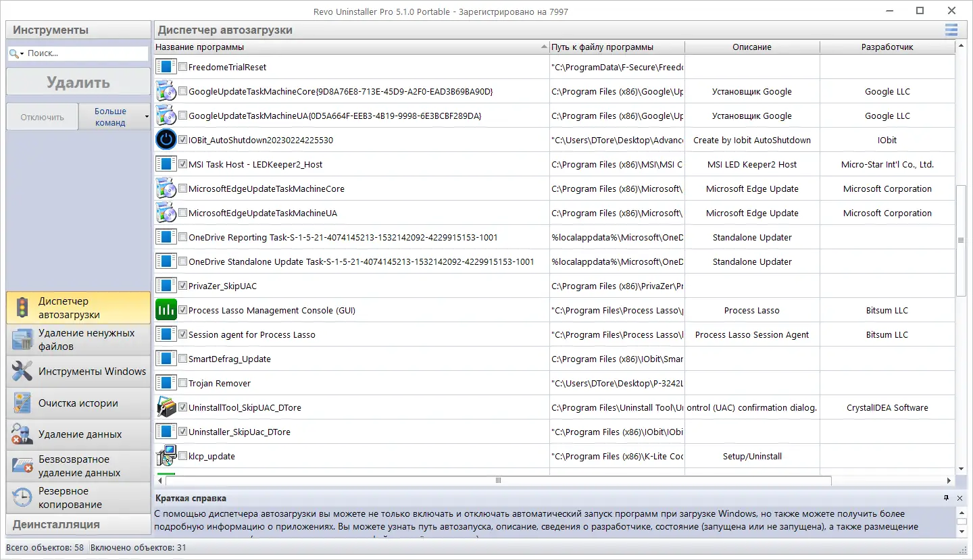
Task: Open the hamburger menu in the Диспетчер автозагрузки header
Action: pos(951,30)
